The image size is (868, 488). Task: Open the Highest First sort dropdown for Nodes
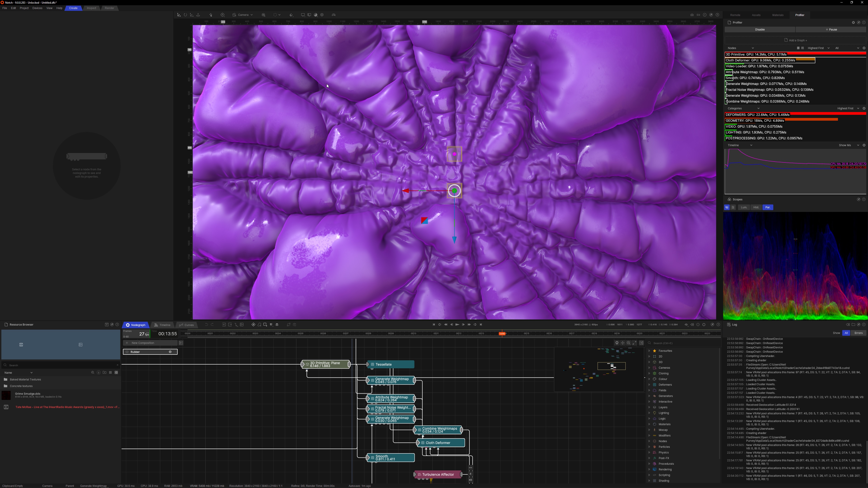point(818,48)
